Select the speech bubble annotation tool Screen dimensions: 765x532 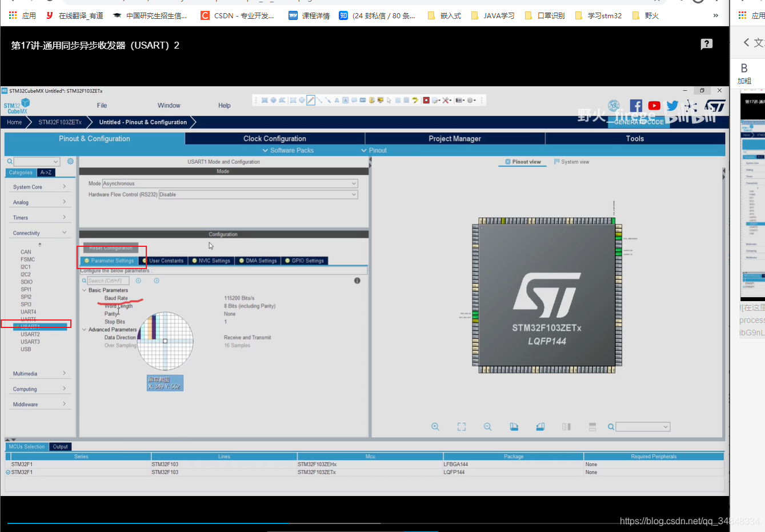pos(354,100)
